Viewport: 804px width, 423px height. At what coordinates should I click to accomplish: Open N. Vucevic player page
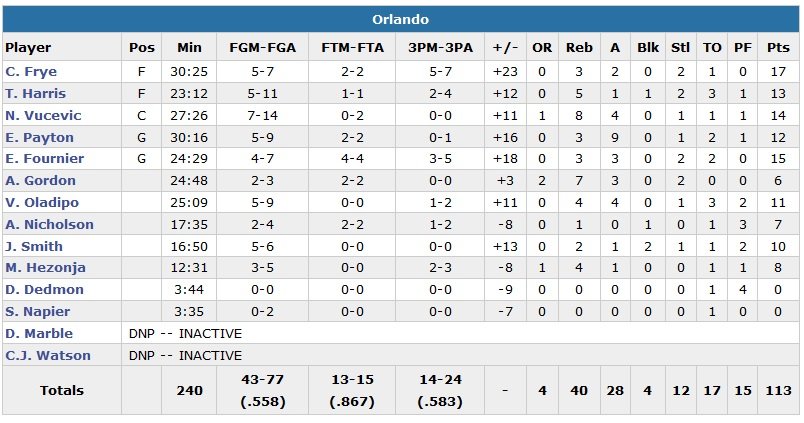(x=43, y=115)
